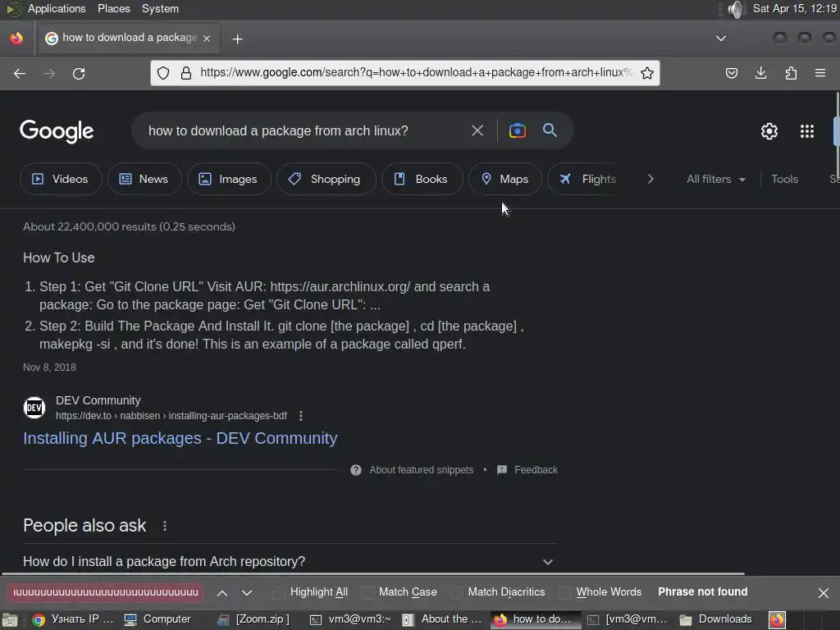This screenshot has height=630, width=840.
Task: Enable the Highlight All checkbox
Action: pyautogui.click(x=279, y=592)
